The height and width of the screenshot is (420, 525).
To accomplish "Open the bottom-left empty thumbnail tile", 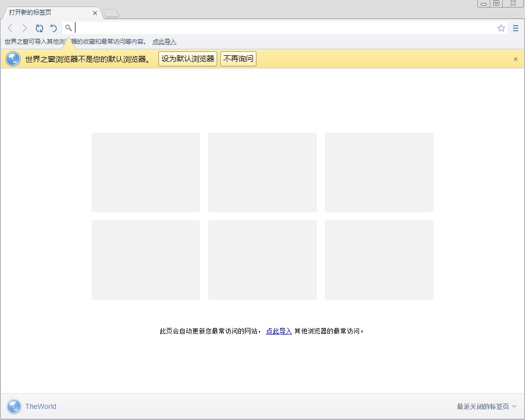I will pyautogui.click(x=146, y=260).
